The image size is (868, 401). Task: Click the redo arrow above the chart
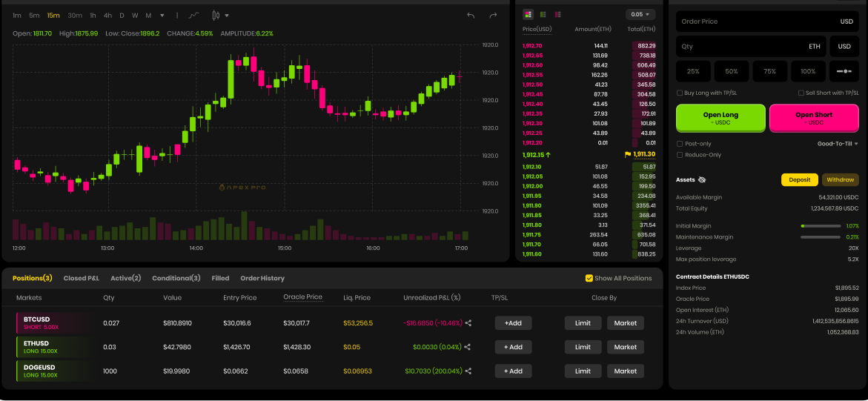pyautogui.click(x=493, y=16)
